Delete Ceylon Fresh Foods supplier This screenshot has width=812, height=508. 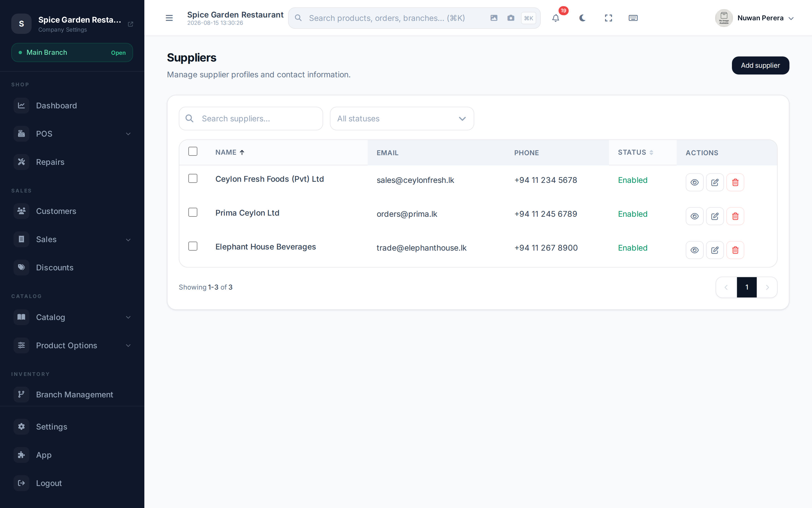coord(735,182)
